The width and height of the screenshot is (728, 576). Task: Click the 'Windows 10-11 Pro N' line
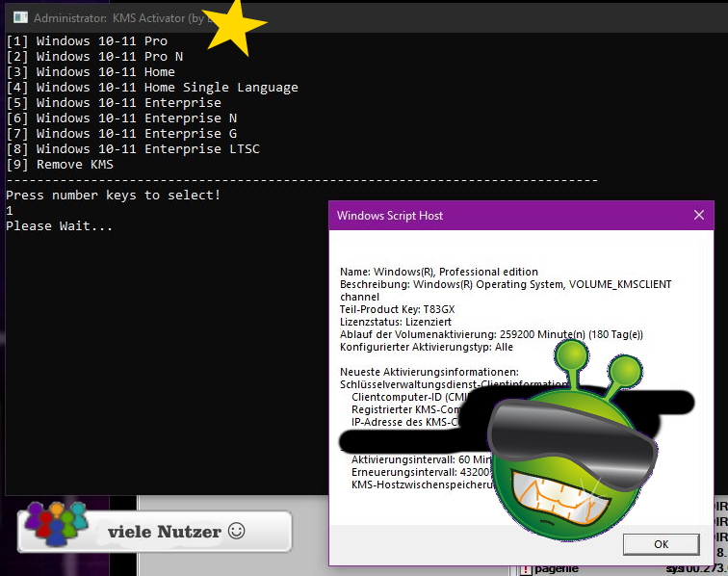pyautogui.click(x=94, y=57)
